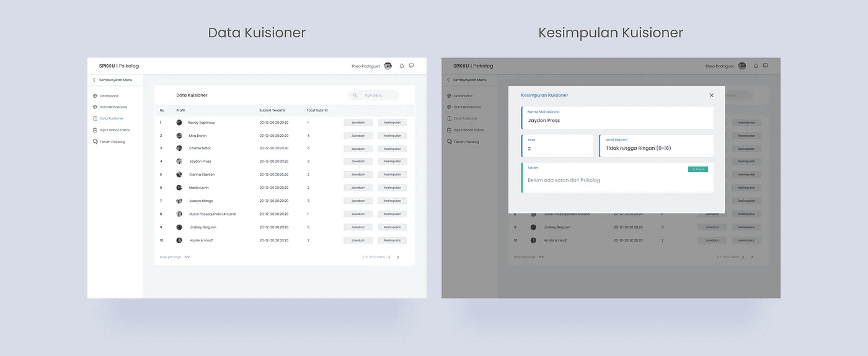868x356 pixels.
Task: Open Input Bobot Faktor menu, Data Kuisioner screen
Action: (x=112, y=130)
